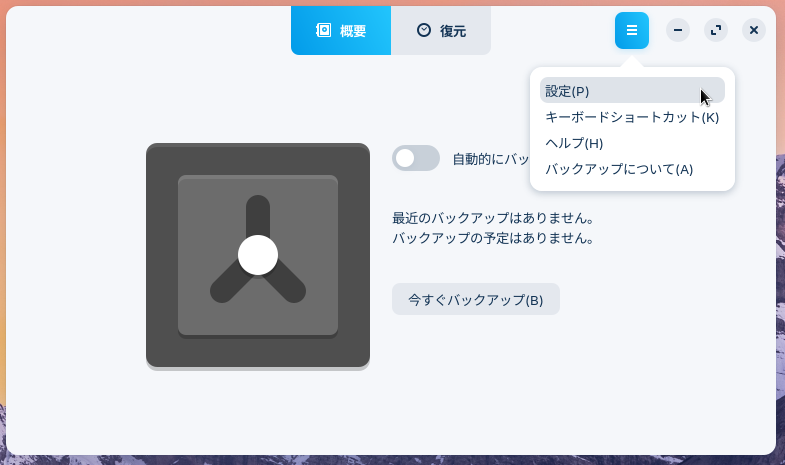Switch to the 概要 tab
This screenshot has width=785, height=465.
click(341, 31)
